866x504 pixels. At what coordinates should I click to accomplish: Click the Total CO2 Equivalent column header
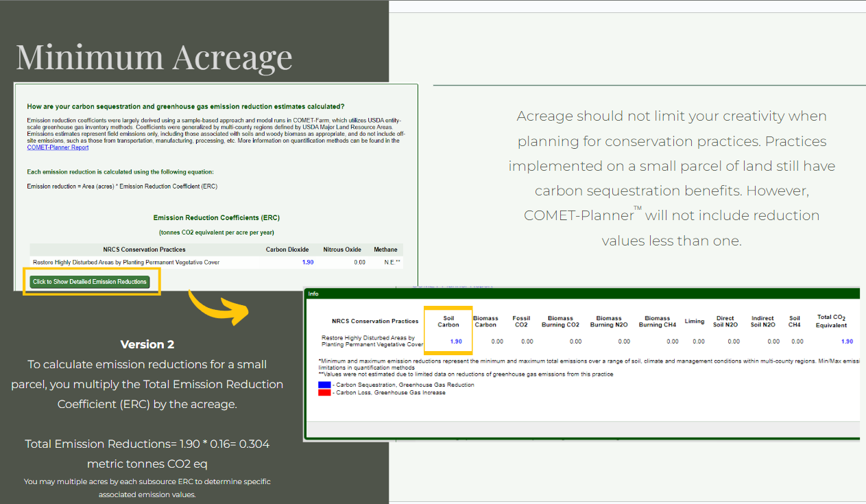[831, 321]
